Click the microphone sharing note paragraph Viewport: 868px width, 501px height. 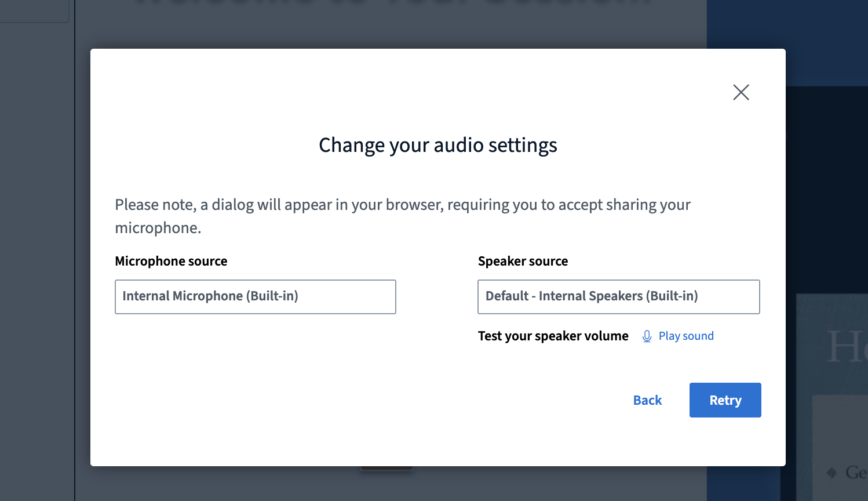pyautogui.click(x=402, y=216)
